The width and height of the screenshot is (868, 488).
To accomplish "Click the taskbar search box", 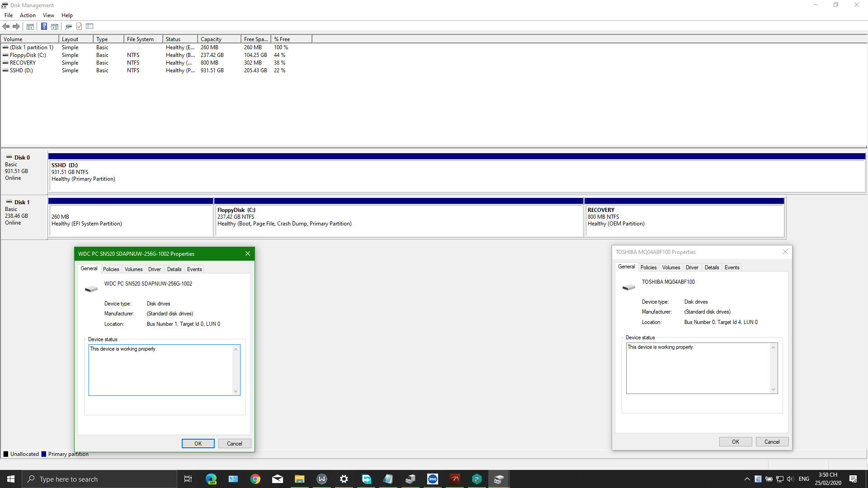I will coord(99,479).
